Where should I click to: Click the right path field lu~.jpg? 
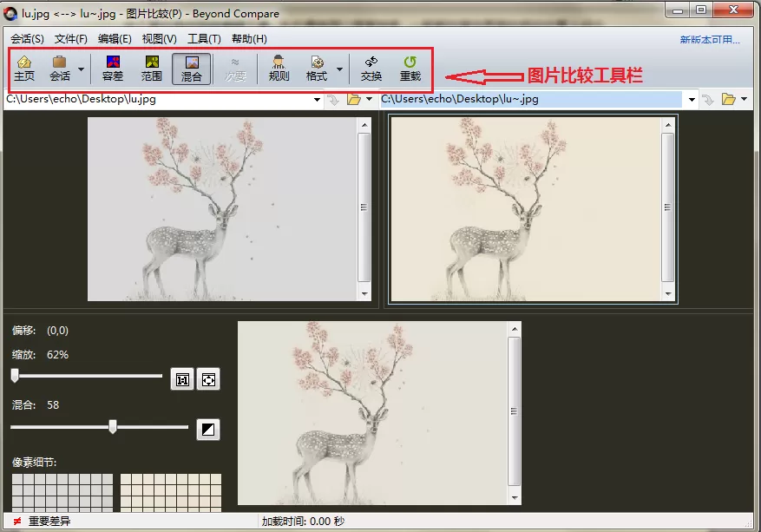click(x=530, y=99)
